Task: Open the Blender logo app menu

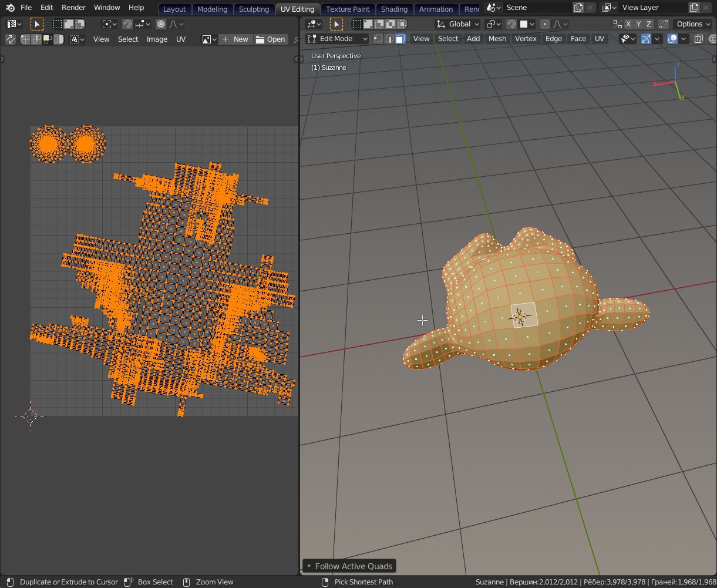Action: 10,8
